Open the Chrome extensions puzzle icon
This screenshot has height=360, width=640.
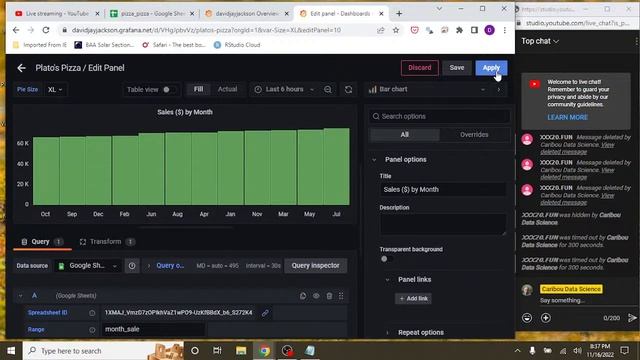tap(459, 30)
